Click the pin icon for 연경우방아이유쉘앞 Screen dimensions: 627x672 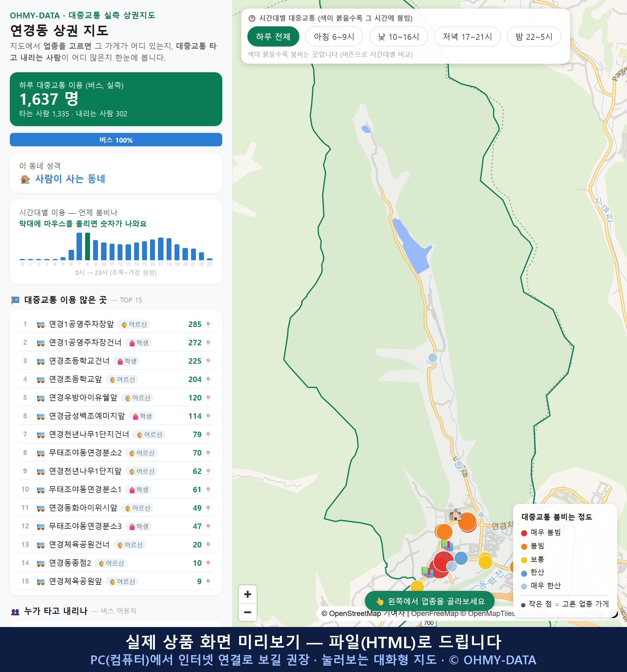click(x=208, y=398)
